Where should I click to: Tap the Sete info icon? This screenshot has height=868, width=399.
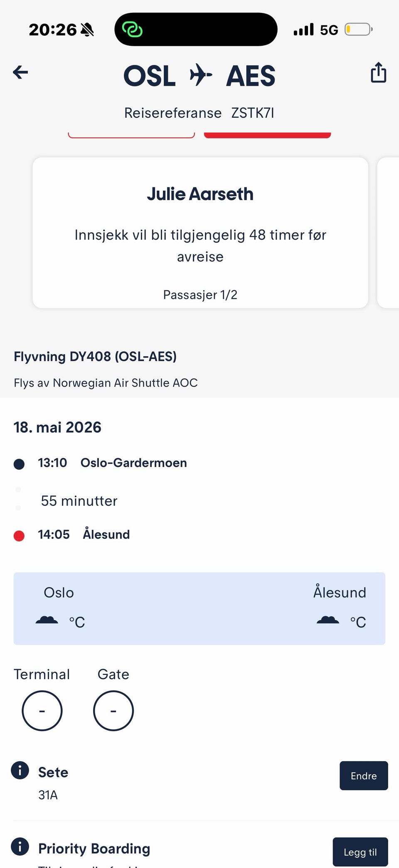coord(20,770)
